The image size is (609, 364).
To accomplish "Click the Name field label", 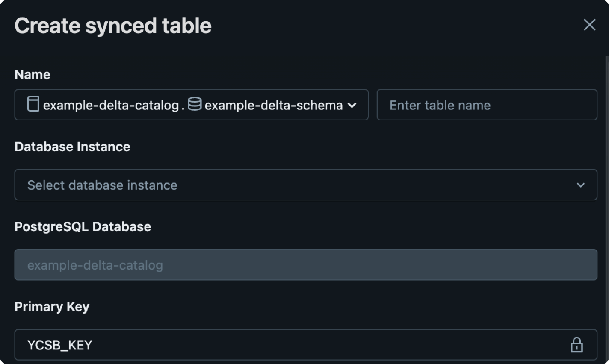I will (33, 74).
